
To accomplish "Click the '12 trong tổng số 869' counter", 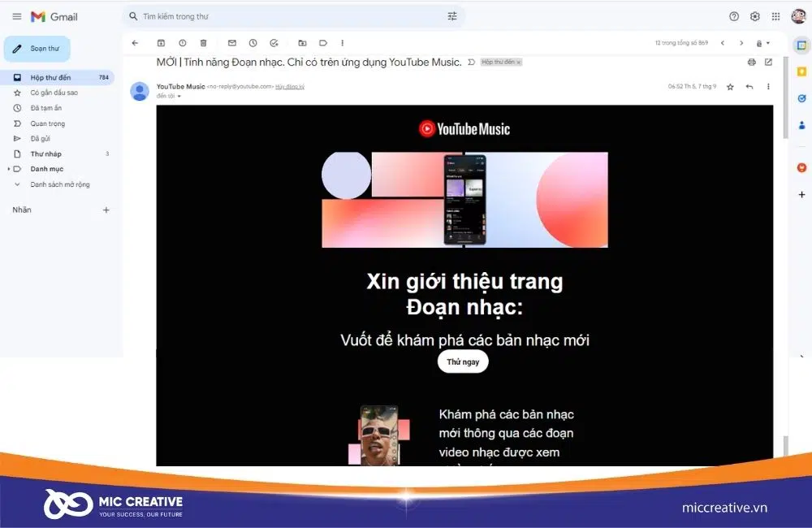I will point(681,43).
